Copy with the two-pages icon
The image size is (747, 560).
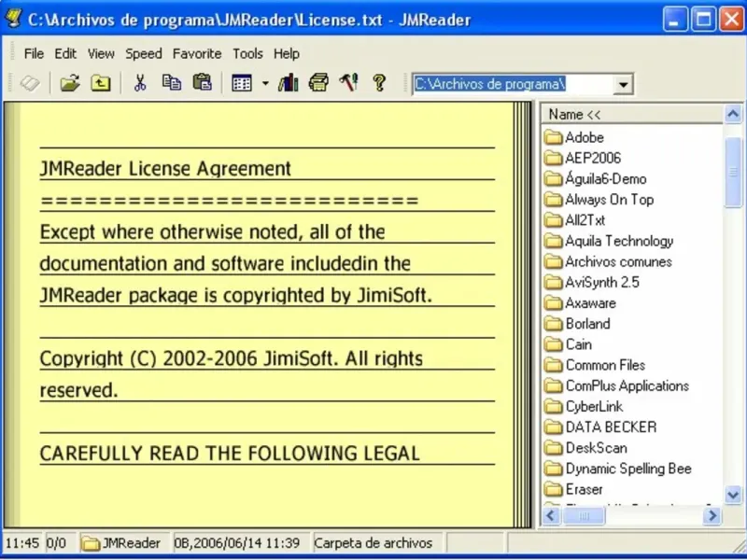172,83
